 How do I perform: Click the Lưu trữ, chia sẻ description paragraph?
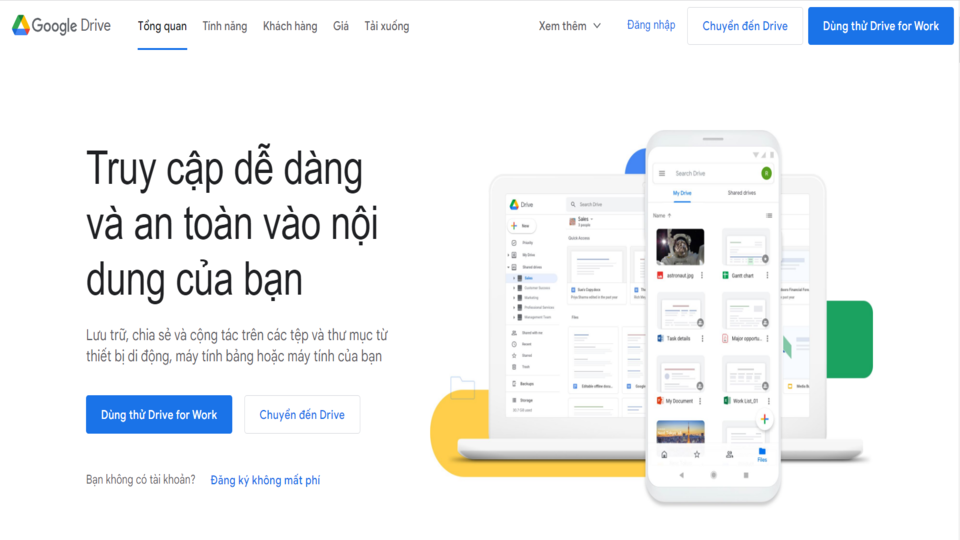click(x=237, y=345)
